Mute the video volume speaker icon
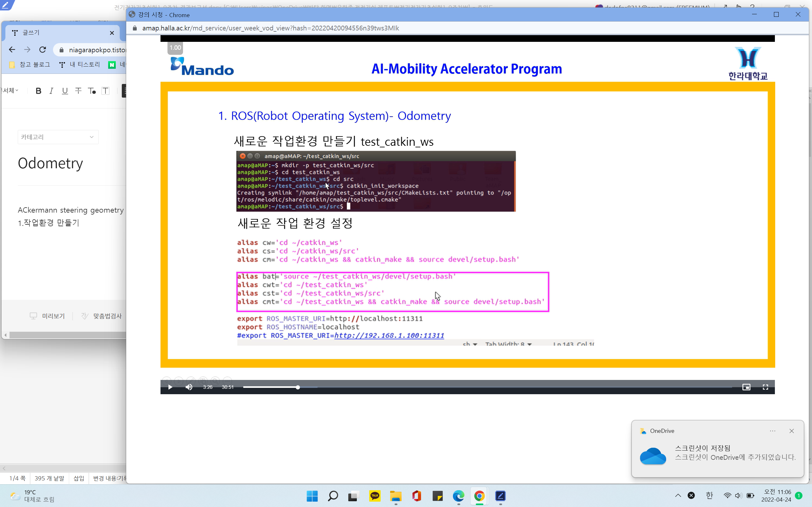 pyautogui.click(x=189, y=387)
